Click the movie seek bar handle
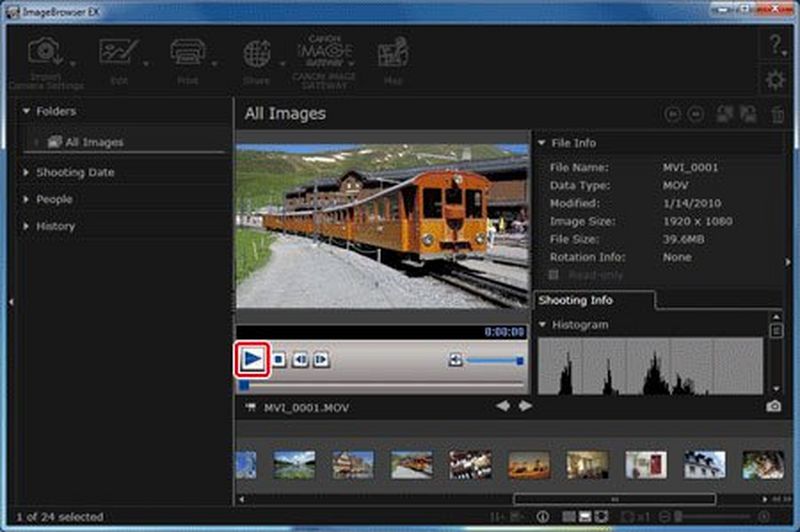 pyautogui.click(x=244, y=385)
